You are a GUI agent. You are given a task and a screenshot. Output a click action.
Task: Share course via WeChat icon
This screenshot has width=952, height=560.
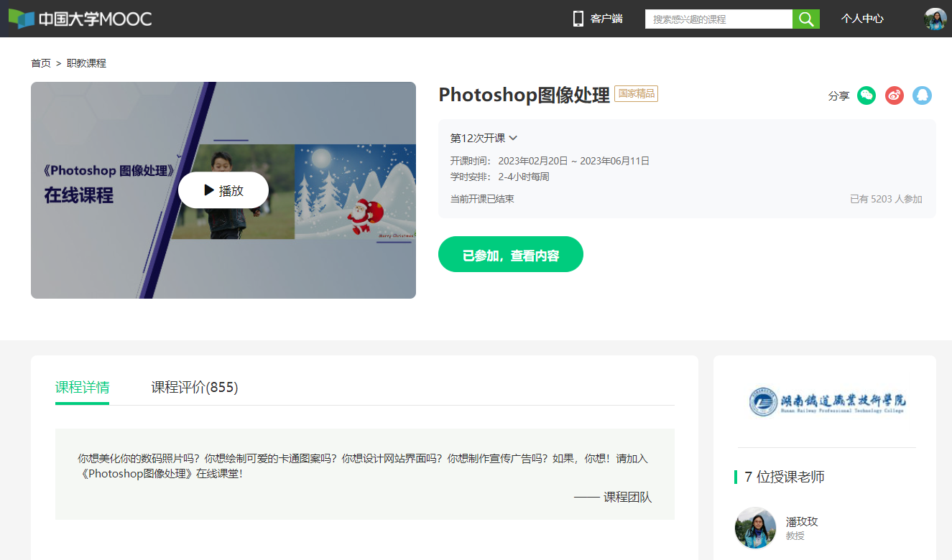866,95
